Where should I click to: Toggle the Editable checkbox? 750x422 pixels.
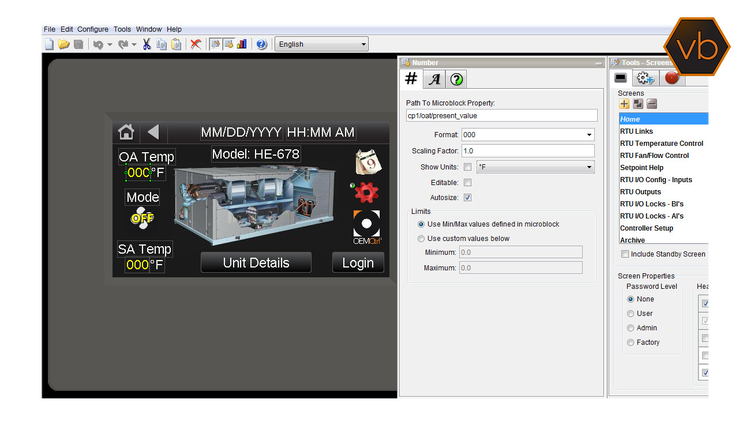467,182
